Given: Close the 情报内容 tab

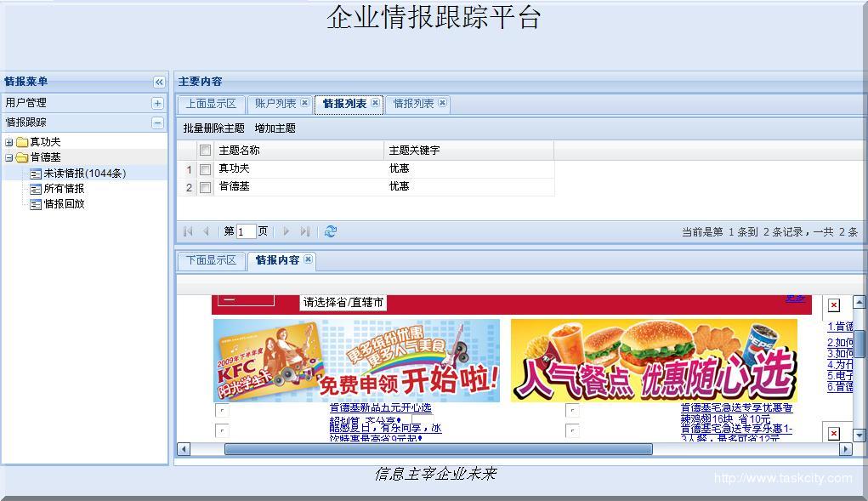Looking at the screenshot, I should pos(308,260).
